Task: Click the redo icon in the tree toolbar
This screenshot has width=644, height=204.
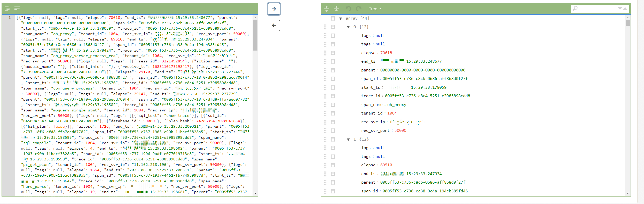Action: pyautogui.click(x=358, y=9)
